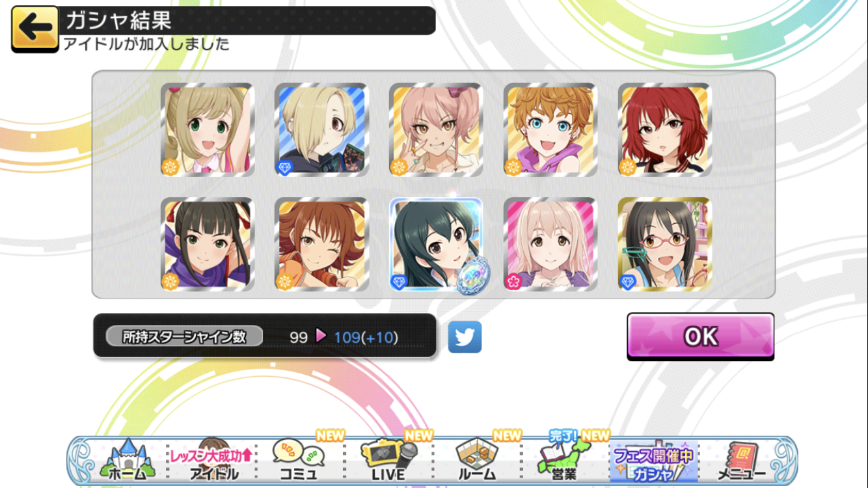Open the LIVE microphone icon
The height and width of the screenshot is (488, 868).
pos(388,459)
